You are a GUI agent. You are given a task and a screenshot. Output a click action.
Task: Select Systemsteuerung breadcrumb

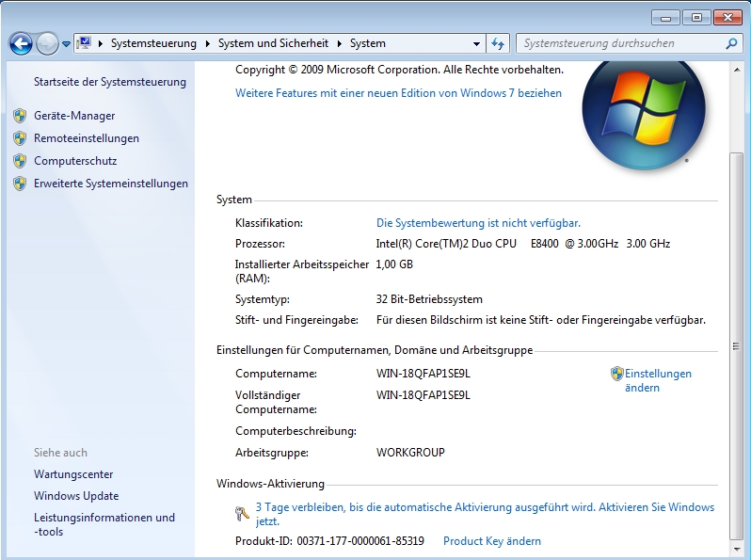(153, 43)
